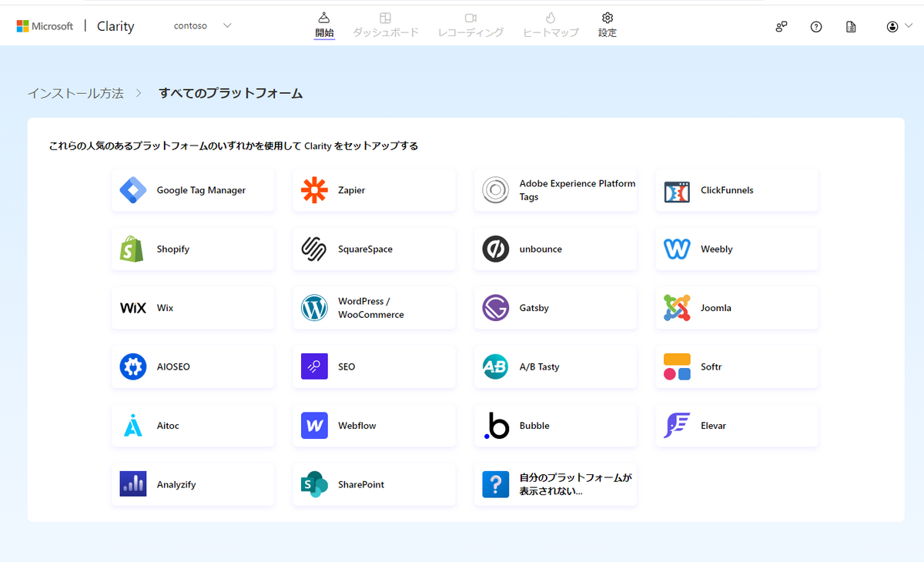Screen dimensions: 924x562
Task: Switch to the レコーディング tab
Action: click(470, 25)
